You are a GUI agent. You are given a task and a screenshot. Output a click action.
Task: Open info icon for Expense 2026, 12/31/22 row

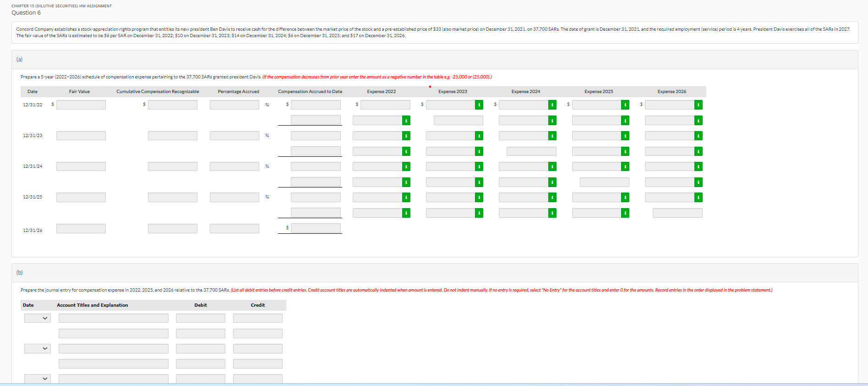(x=699, y=105)
